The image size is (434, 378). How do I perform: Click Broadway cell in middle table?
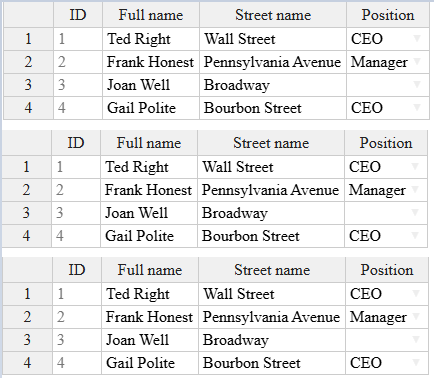271,213
